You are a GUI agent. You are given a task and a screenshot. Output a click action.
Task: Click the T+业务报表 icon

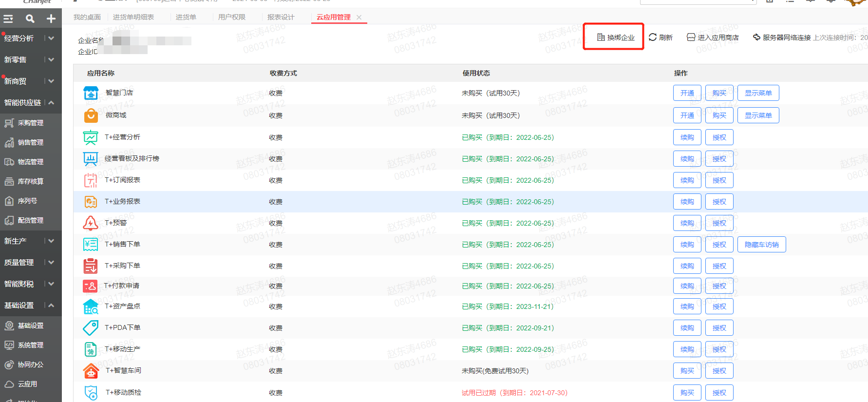pos(91,202)
